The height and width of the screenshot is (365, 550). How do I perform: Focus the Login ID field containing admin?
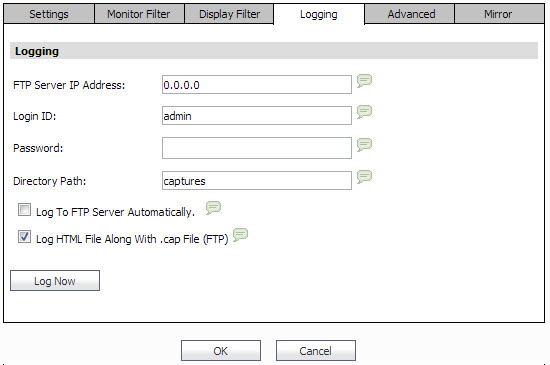pos(257,116)
